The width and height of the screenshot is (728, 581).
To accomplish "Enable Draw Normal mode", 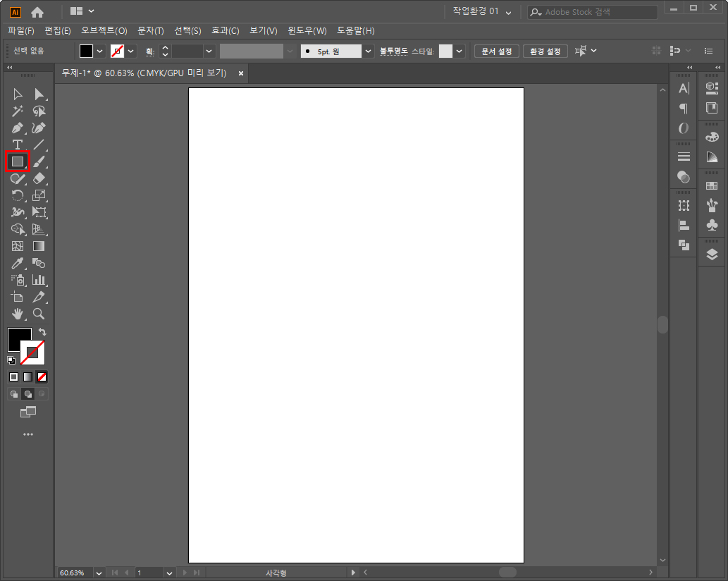I will coord(14,394).
